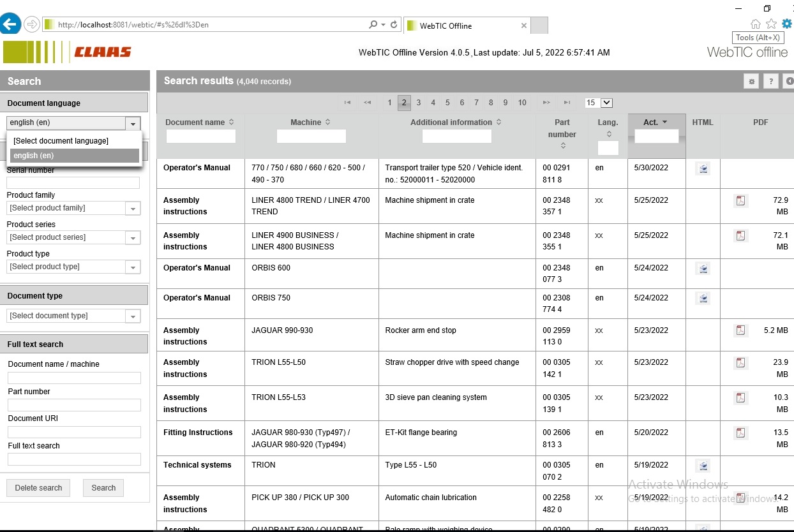Expand the Product type dropdown
This screenshot has width=794, height=532.
tap(133, 267)
